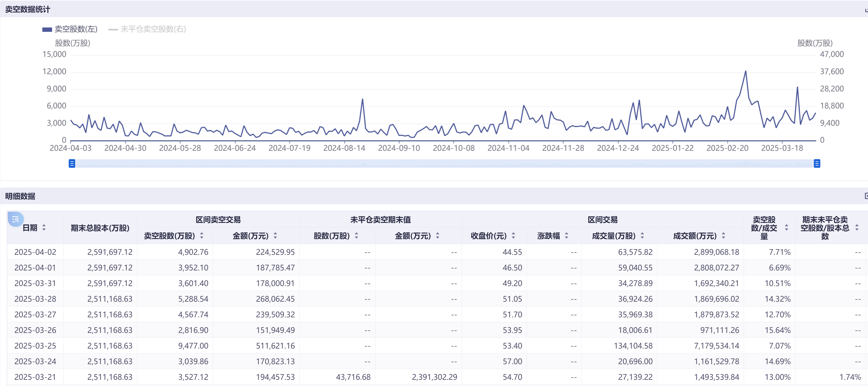Enable 未平仓卖空股数(右) legend series
Viewport: 868px width, 386px height.
pyautogui.click(x=153, y=29)
